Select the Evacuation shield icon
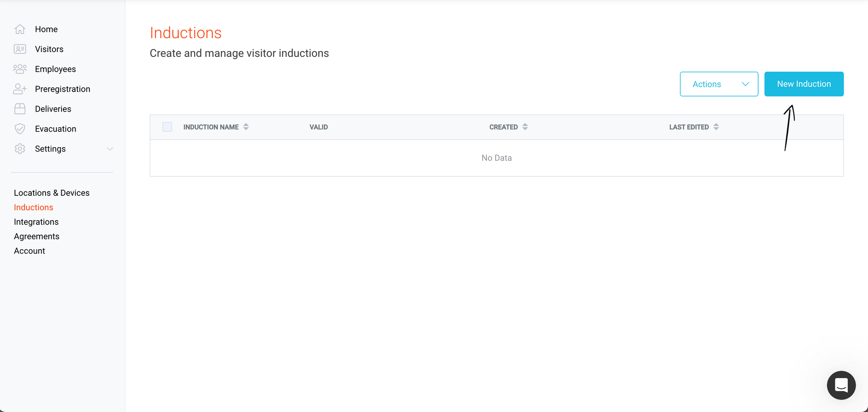 [20, 129]
